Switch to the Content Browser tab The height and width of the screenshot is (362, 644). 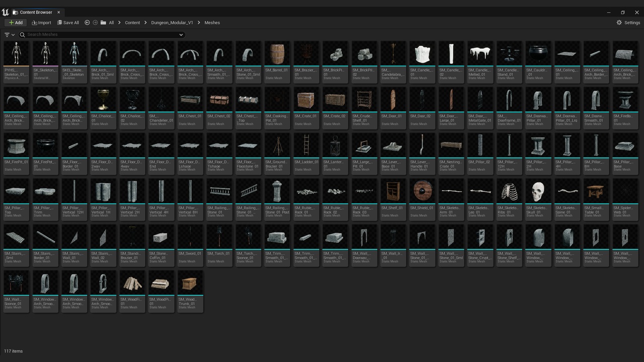35,12
